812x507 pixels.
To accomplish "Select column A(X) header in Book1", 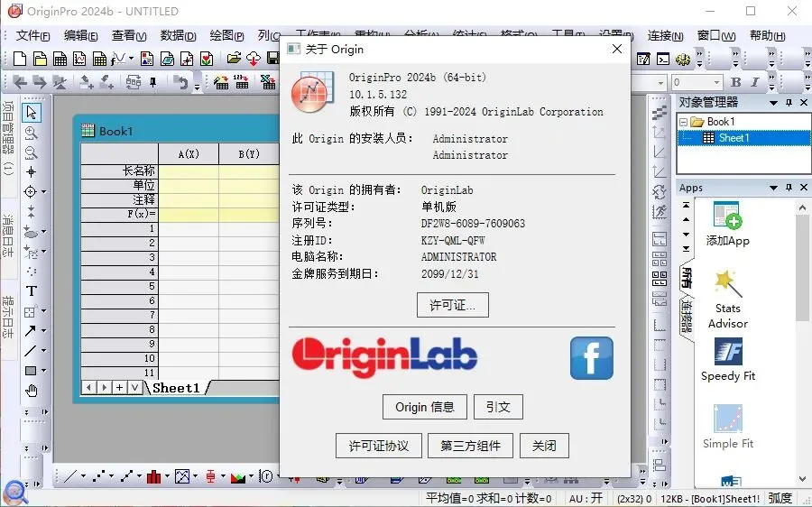I will 189,153.
